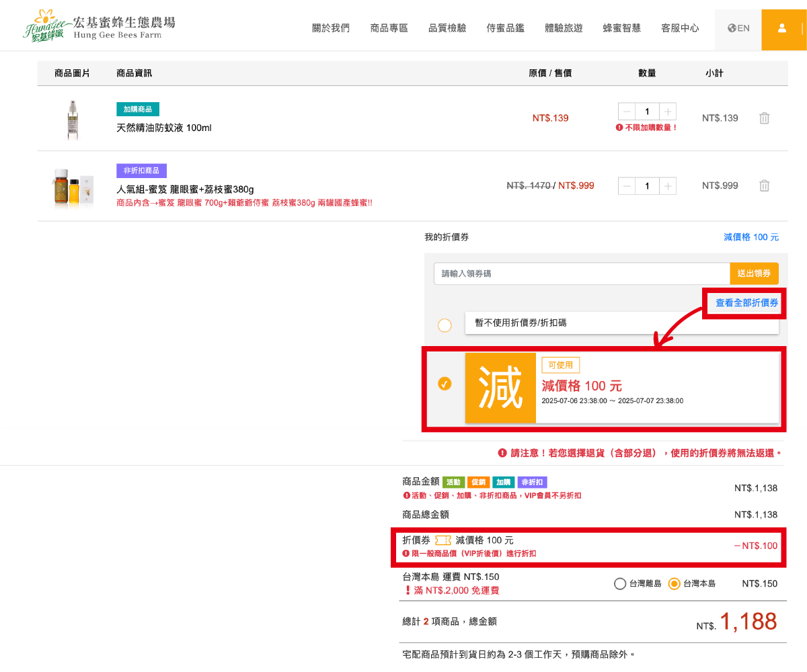Decrease the honey set quantity with minus
The height and width of the screenshot is (672, 807).
click(x=627, y=186)
